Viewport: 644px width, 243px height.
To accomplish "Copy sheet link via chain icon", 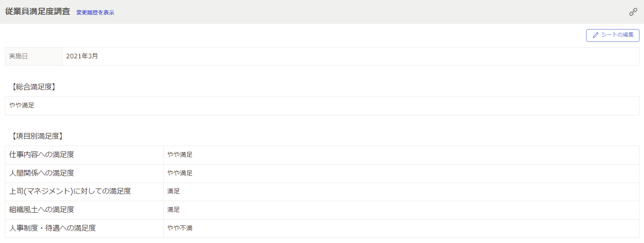I will click(633, 12).
